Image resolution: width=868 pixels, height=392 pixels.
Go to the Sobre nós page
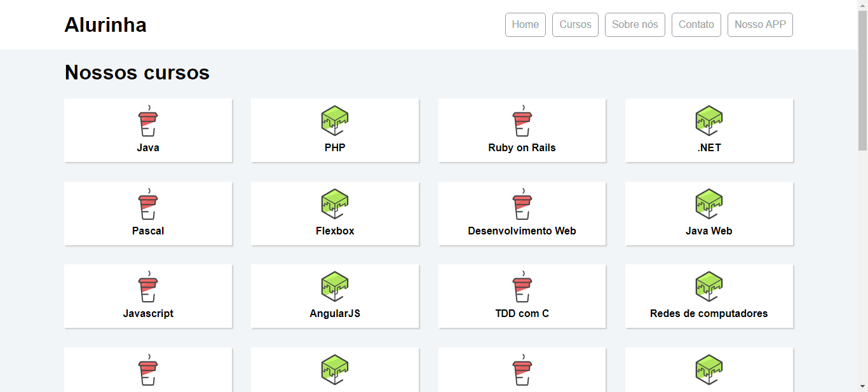(635, 25)
